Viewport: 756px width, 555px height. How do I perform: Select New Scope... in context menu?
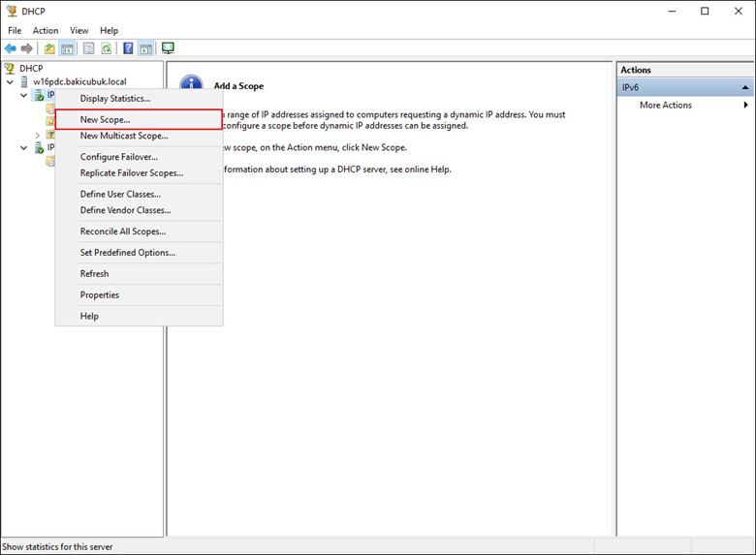pos(139,119)
